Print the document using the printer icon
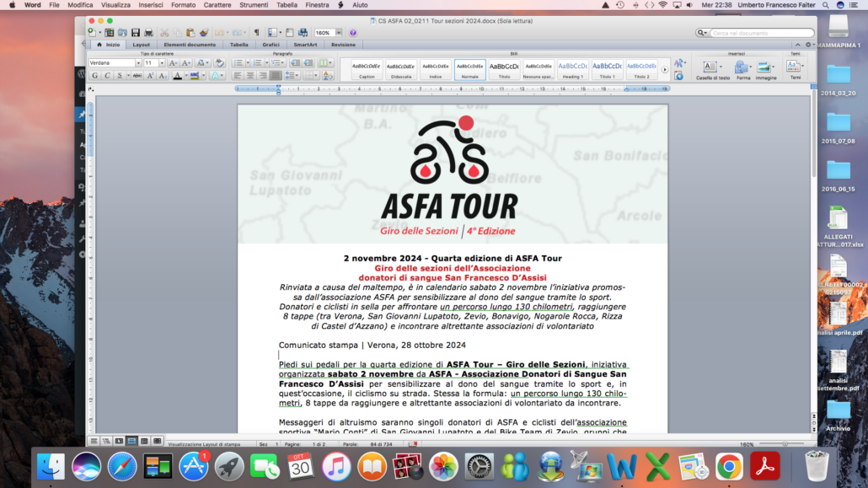This screenshot has height=488, width=868. [x=148, y=33]
